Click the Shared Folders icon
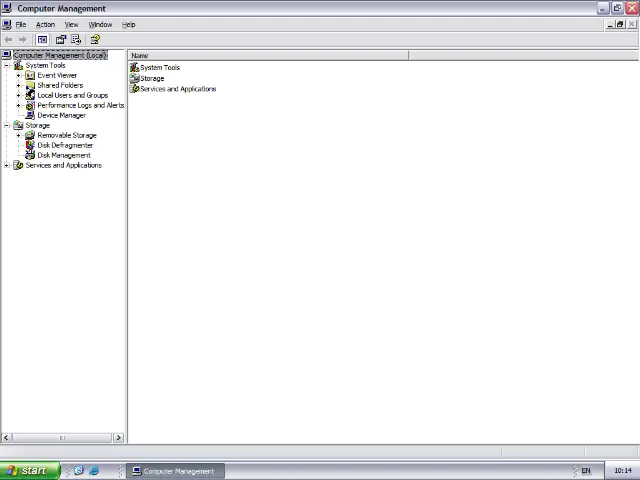This screenshot has height=480, width=640. click(30, 85)
